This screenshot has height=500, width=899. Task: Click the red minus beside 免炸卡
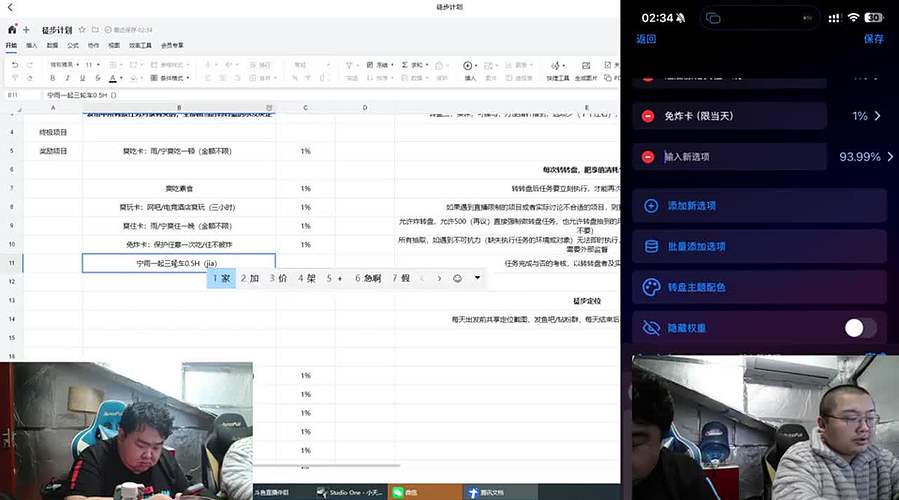(648, 116)
